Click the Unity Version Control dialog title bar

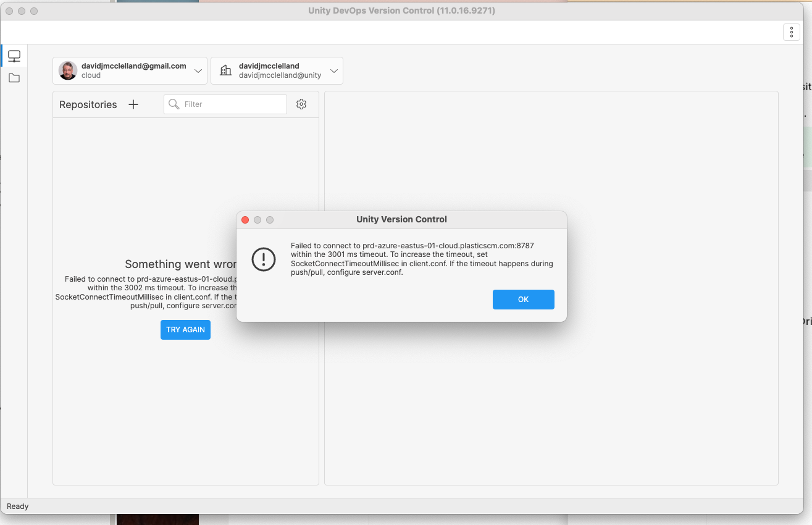(x=401, y=219)
